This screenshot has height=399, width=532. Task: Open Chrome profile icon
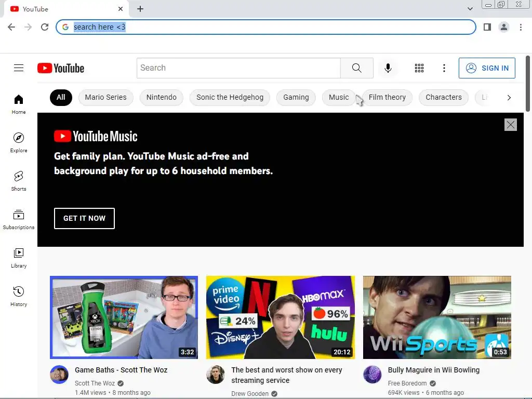[504, 27]
